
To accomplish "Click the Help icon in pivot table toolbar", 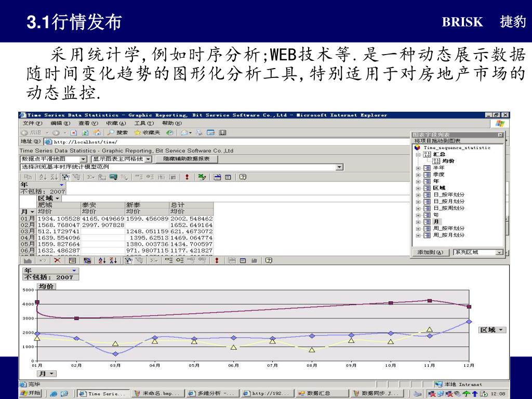I will click(x=243, y=177).
